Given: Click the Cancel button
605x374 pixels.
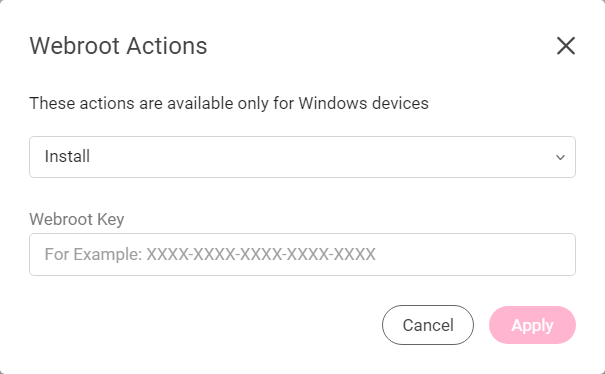Looking at the screenshot, I should point(428,325).
